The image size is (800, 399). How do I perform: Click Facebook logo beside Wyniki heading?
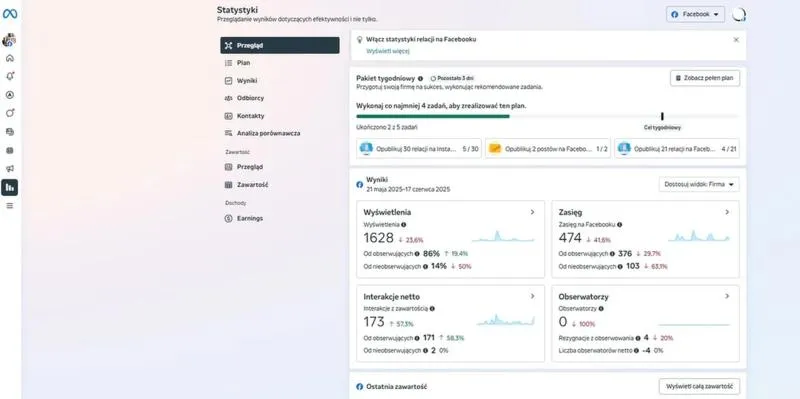pos(360,185)
